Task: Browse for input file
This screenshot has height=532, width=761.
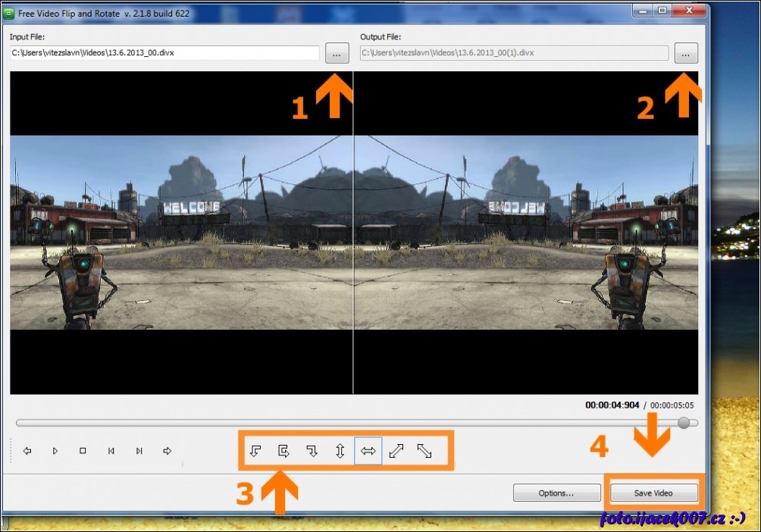Action: tap(337, 53)
